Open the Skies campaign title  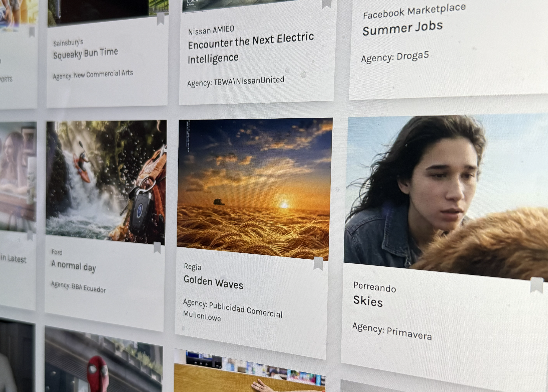[x=368, y=301]
